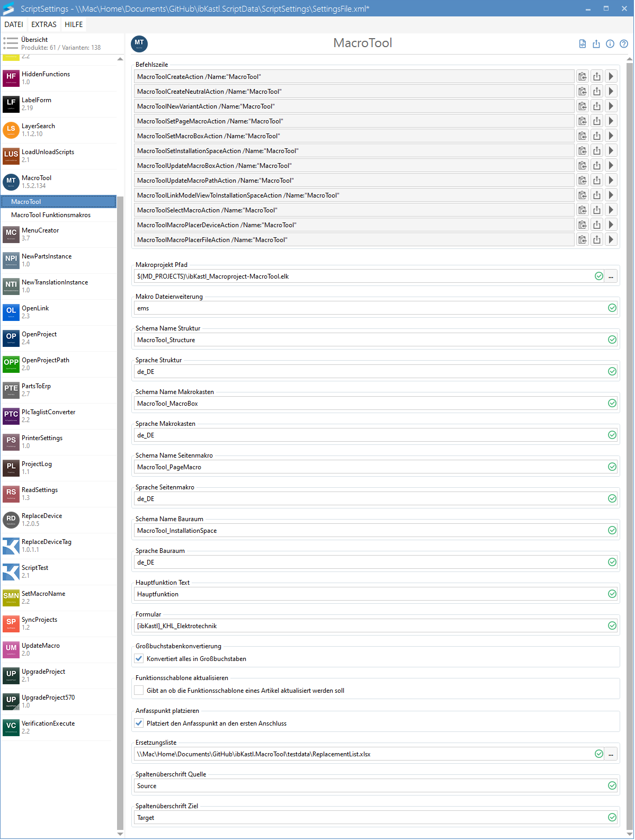Copy MacroToolCreateAction command to clipboard
The width and height of the screenshot is (635, 840).
click(x=583, y=77)
